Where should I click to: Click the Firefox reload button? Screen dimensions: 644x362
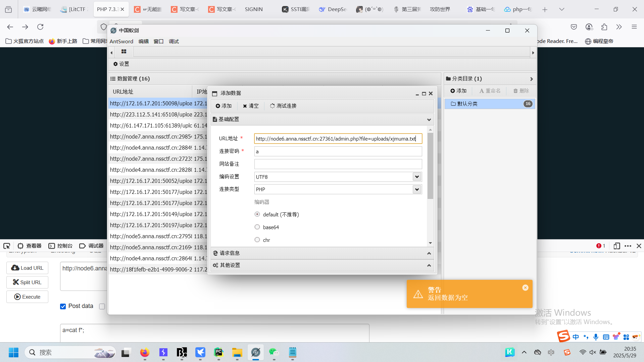pos(40,27)
